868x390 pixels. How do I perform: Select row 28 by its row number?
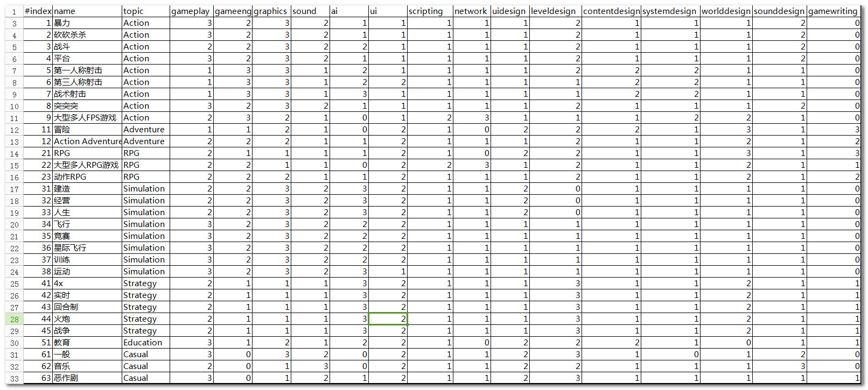(15, 319)
